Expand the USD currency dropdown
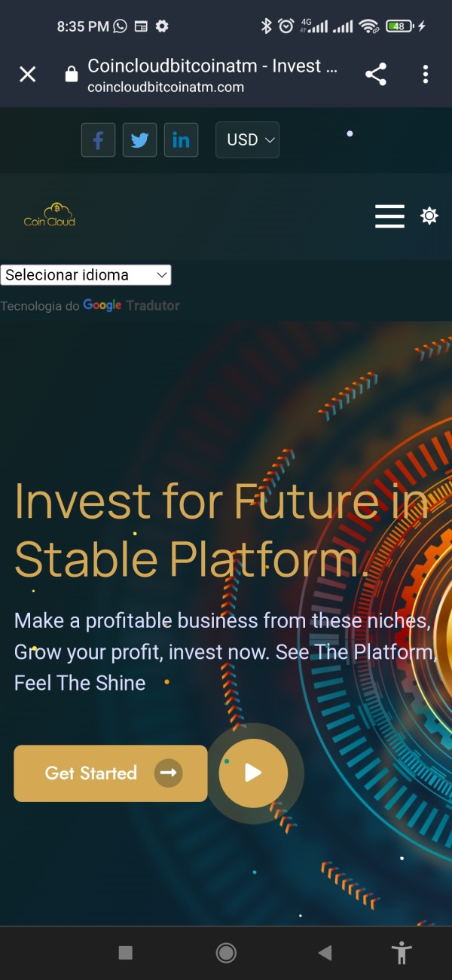Viewport: 452px width, 980px height. [247, 140]
